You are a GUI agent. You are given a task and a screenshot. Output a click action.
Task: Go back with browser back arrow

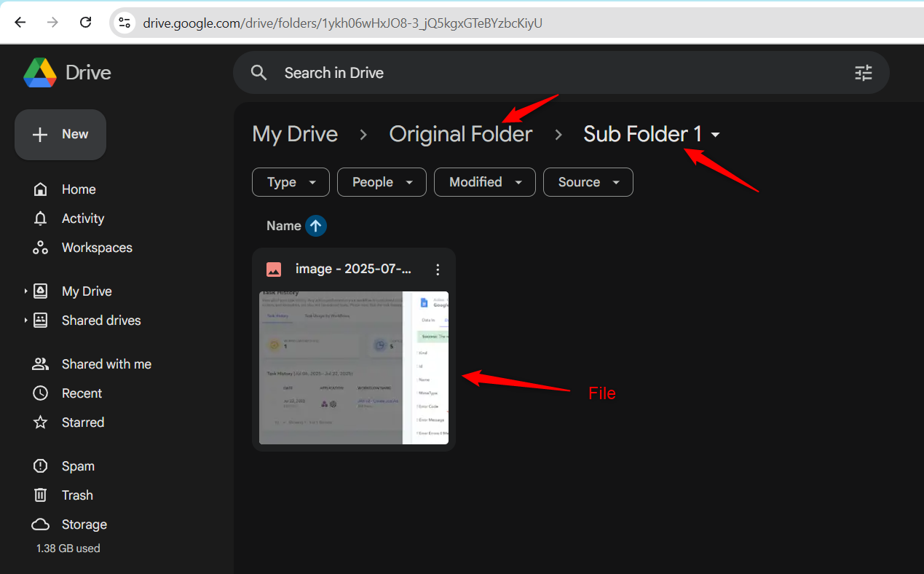click(x=20, y=23)
